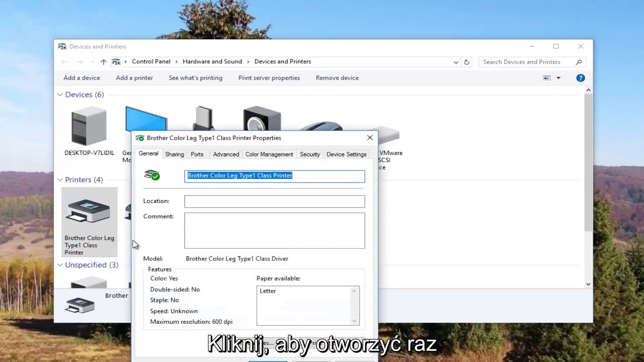Open the Color Management tab
The height and width of the screenshot is (362, 644).
[x=269, y=154]
